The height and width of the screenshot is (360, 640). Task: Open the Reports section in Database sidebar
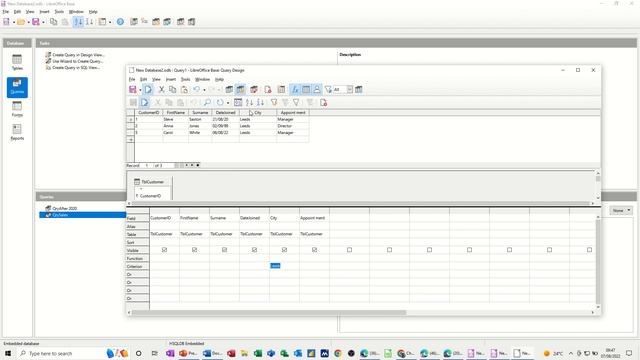(x=17, y=132)
